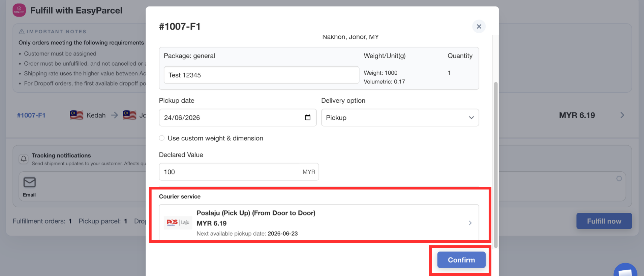Enable Use custom weight & dimension
Screen dimensions: 644x276
(162, 138)
